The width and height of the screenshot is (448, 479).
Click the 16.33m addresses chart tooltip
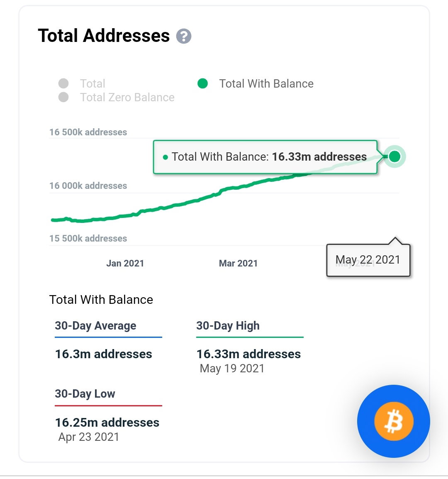pyautogui.click(x=265, y=157)
